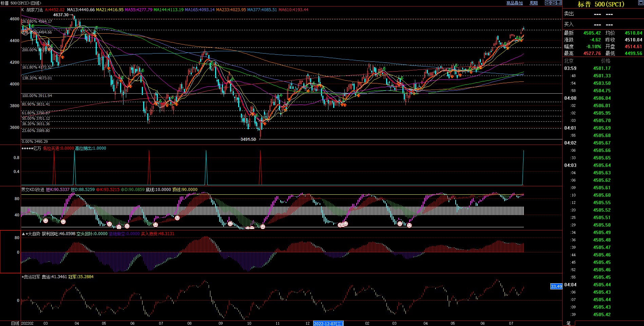Click the 奥运冠军 indicator star label
Screen dimensions: 644x326
tap(32, 277)
